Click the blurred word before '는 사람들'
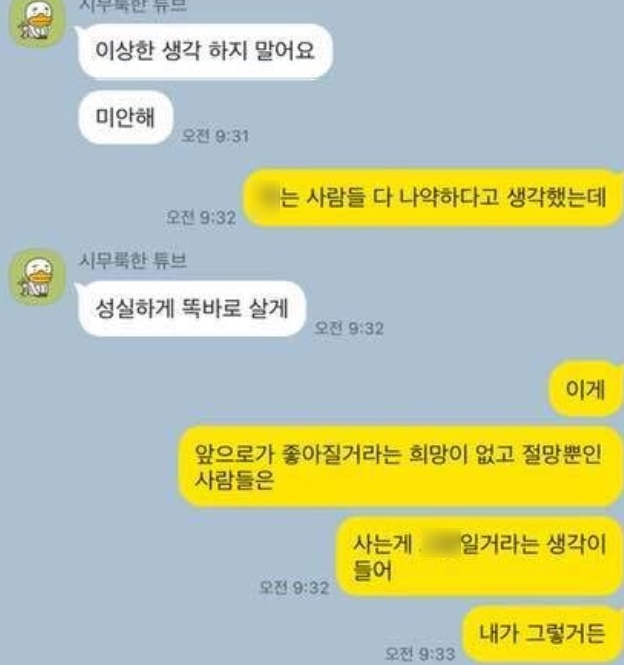The height and width of the screenshot is (665, 624). tap(269, 197)
